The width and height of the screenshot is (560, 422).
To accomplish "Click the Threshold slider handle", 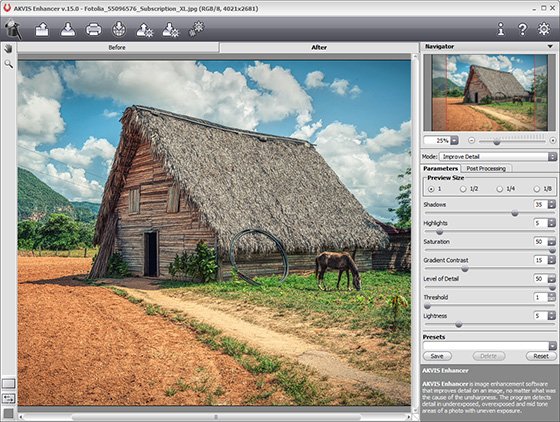I will tap(427, 306).
